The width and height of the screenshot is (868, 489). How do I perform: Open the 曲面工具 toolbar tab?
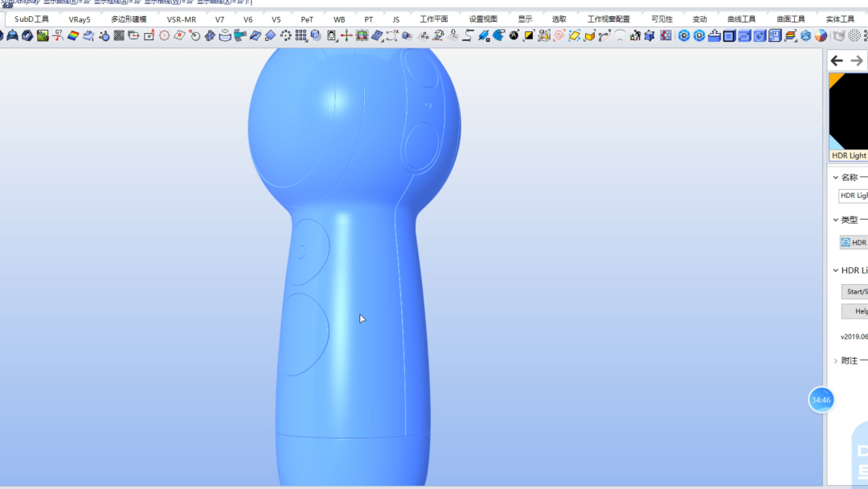pyautogui.click(x=791, y=18)
